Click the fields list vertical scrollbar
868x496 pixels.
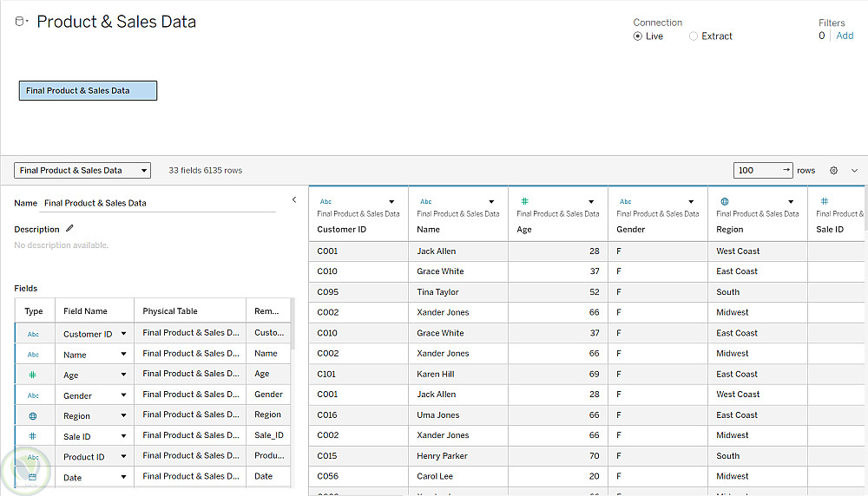293,324
